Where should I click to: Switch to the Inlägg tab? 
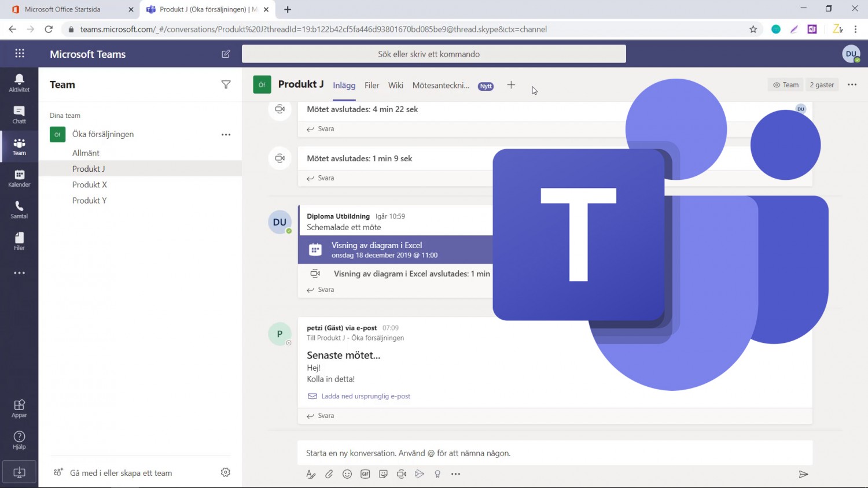coord(344,86)
